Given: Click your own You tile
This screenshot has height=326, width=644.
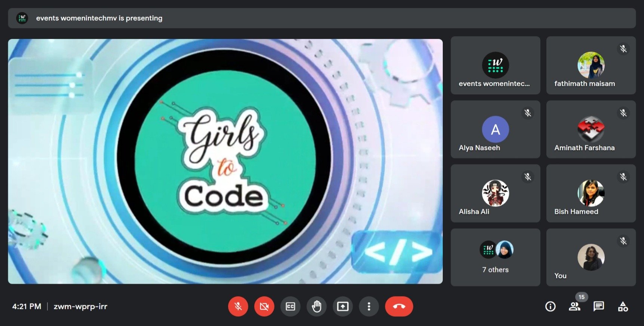Looking at the screenshot, I should (591, 258).
